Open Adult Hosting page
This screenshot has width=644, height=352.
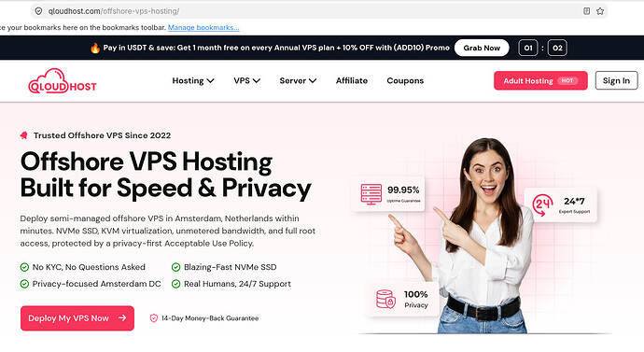point(540,80)
